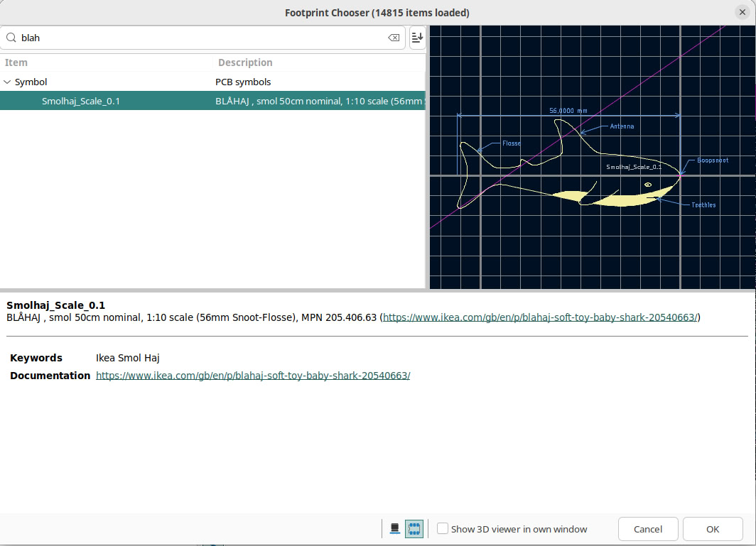Click the Ikea Smol Haj keywords value
756x546 pixels.
pyautogui.click(x=128, y=358)
